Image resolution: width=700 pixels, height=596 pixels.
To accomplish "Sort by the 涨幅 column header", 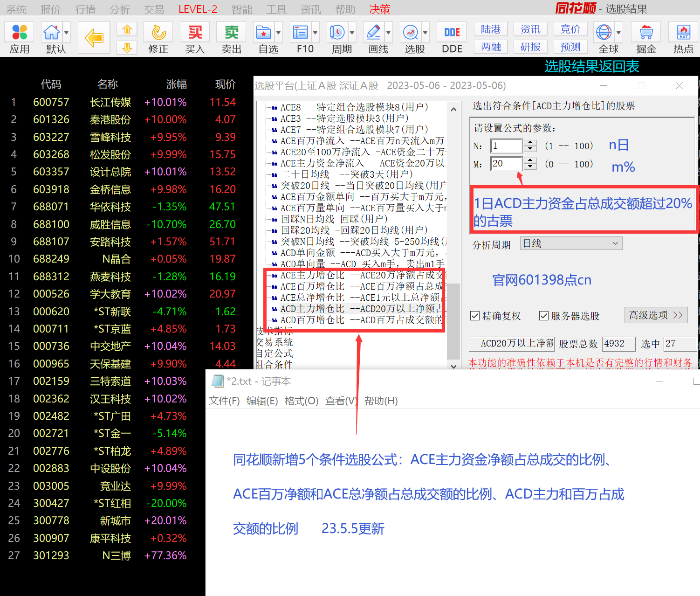I will pos(177,84).
